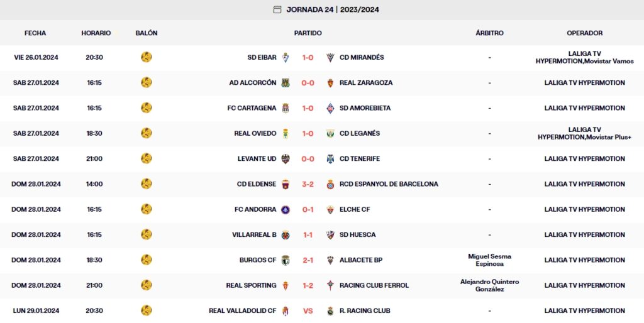Click the Elche CF team crest
The width and height of the screenshot is (644, 323).
click(330, 210)
